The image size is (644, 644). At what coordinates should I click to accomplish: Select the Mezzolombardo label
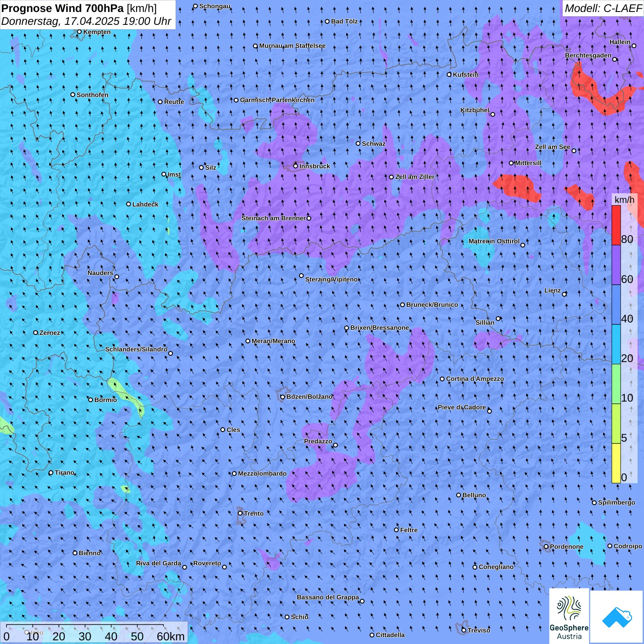pyautogui.click(x=262, y=473)
